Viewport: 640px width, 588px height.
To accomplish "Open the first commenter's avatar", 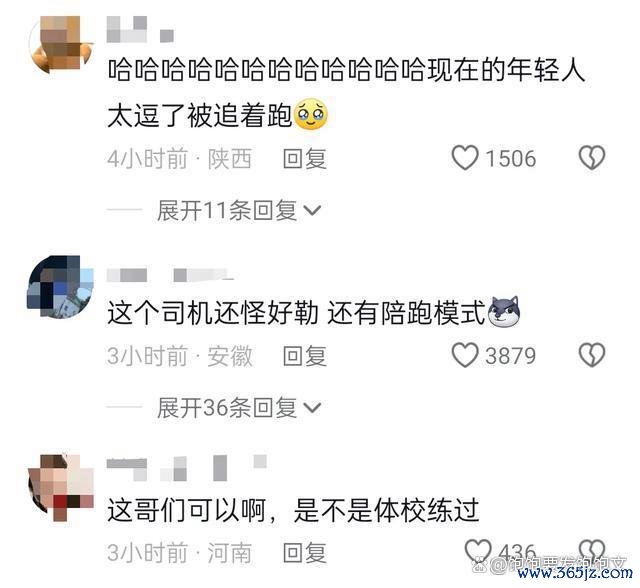I will click(61, 45).
